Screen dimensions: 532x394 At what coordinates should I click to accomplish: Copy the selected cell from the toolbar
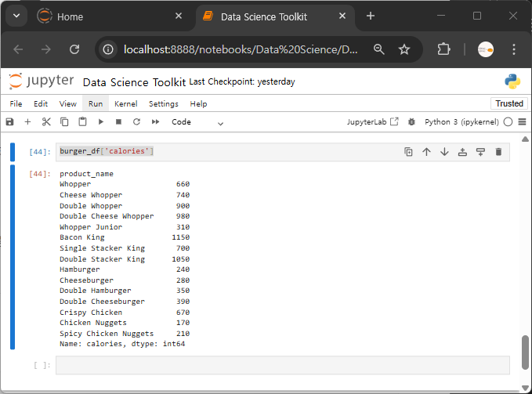[x=64, y=121]
